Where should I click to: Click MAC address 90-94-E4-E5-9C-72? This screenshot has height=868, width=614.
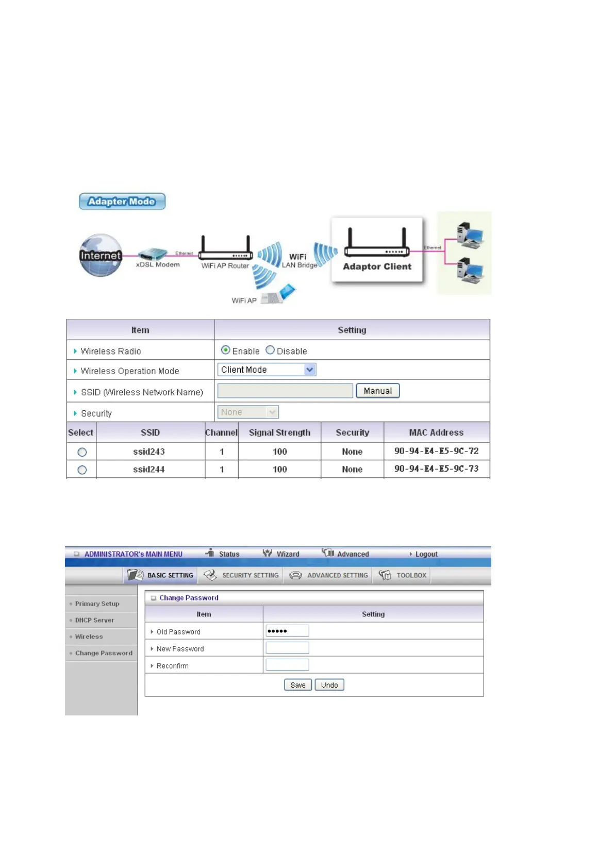437,451
